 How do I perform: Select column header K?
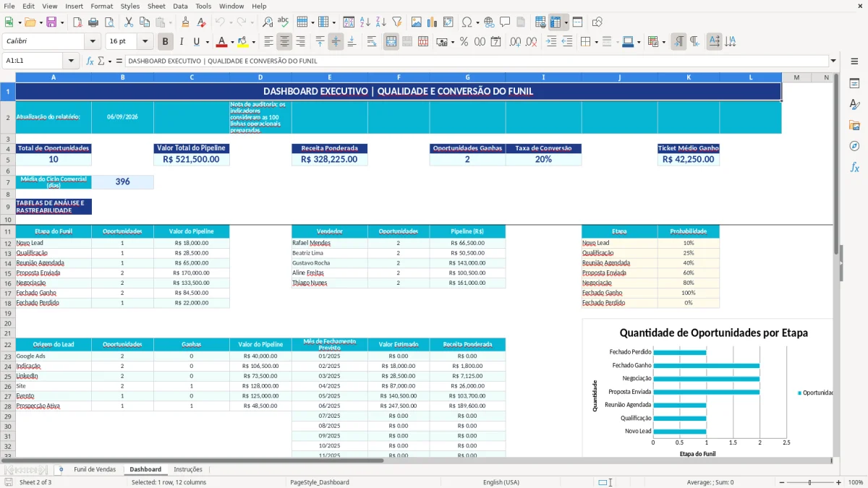[689, 77]
